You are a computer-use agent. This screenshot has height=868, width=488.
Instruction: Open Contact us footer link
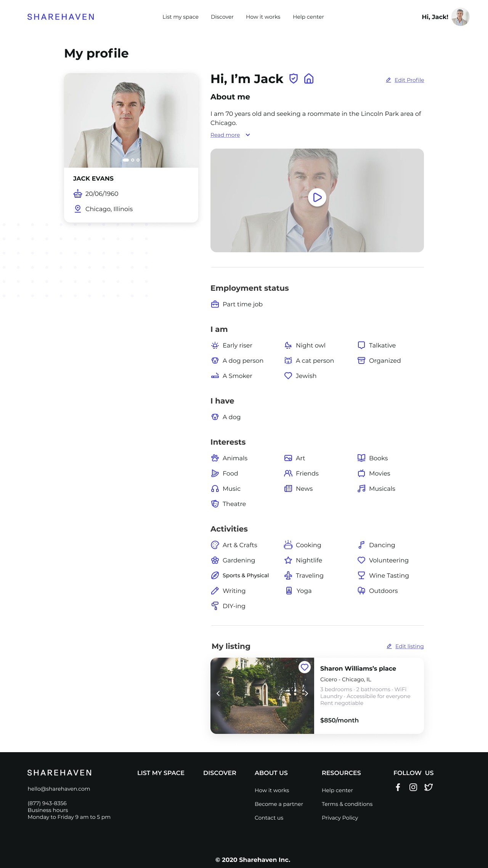[x=269, y=818]
